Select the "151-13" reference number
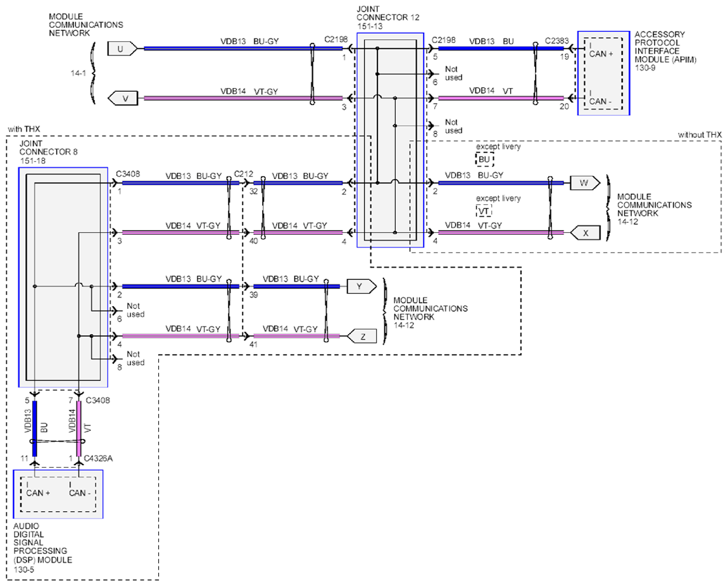 (x=370, y=27)
